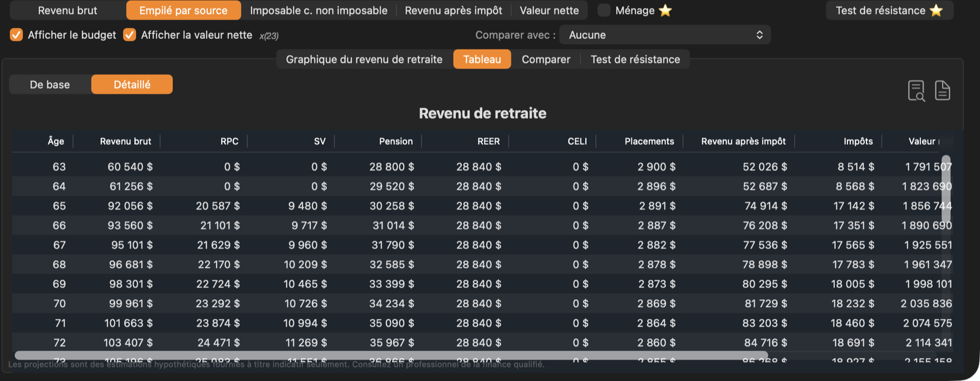Screen dimensions: 980x381
Task: Click the SV column header
Action: (320, 141)
